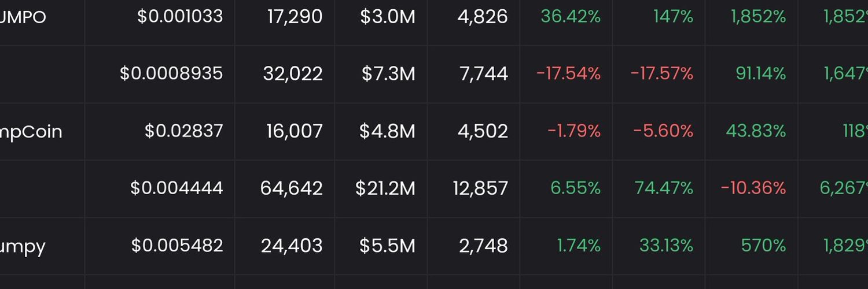The image size is (868, 289).
Task: Select the 570% gain cell
Action: (x=763, y=246)
